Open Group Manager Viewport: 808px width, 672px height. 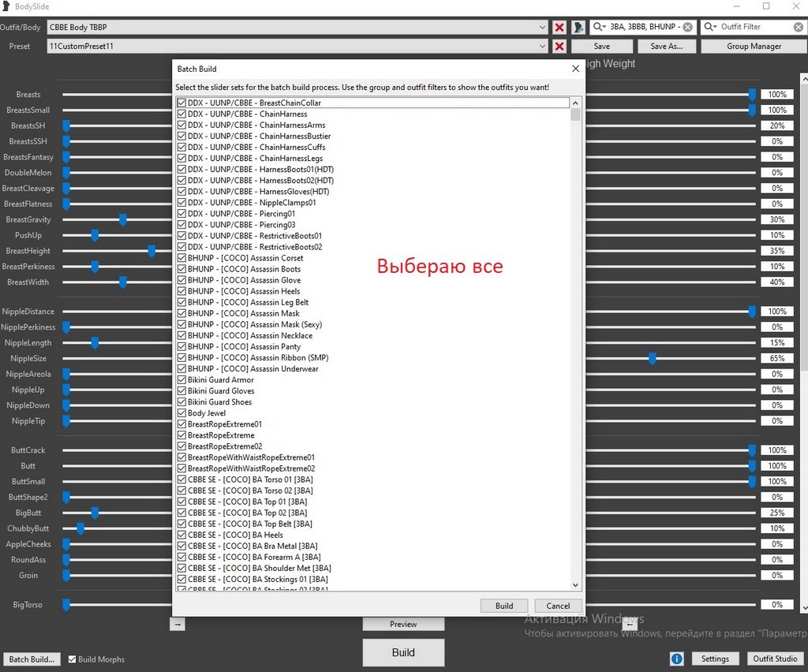[754, 47]
